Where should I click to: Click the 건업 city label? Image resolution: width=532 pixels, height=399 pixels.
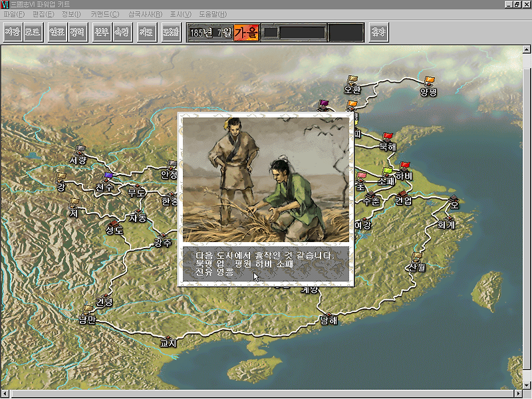[x=404, y=201]
